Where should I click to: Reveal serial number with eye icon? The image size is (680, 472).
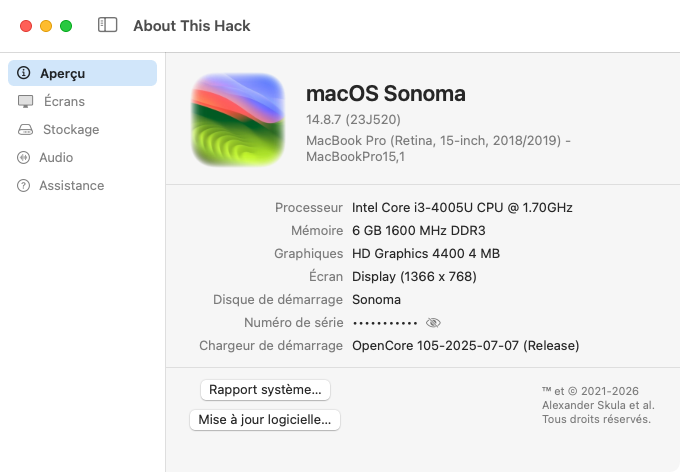coord(433,323)
